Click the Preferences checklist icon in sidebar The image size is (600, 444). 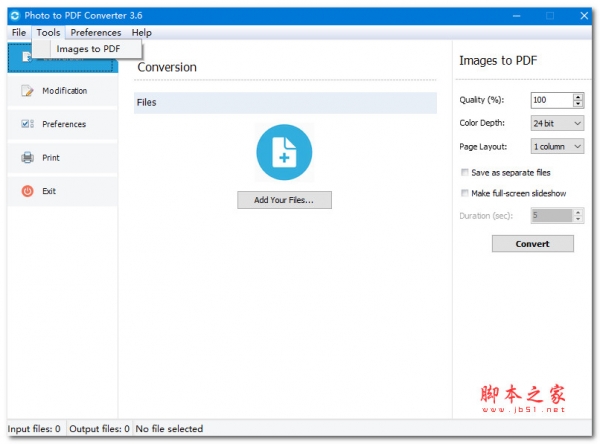[27, 124]
